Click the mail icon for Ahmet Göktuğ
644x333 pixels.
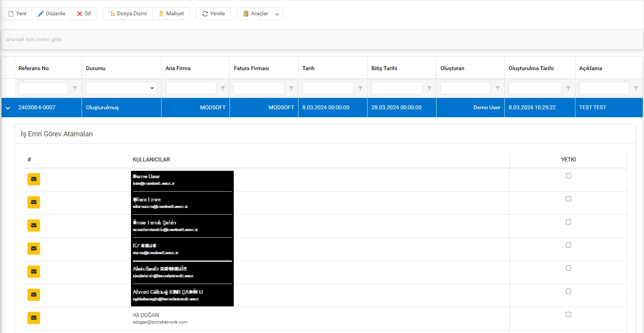tap(34, 295)
